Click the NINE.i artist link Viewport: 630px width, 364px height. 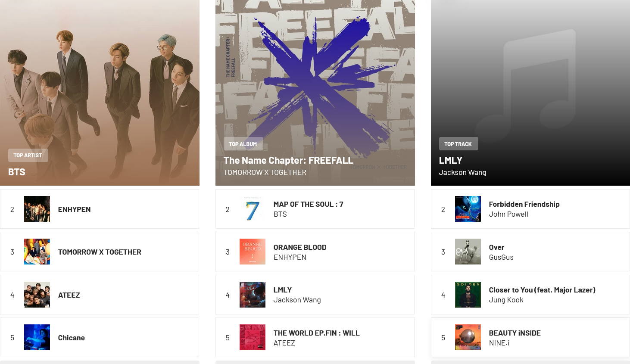(499, 343)
